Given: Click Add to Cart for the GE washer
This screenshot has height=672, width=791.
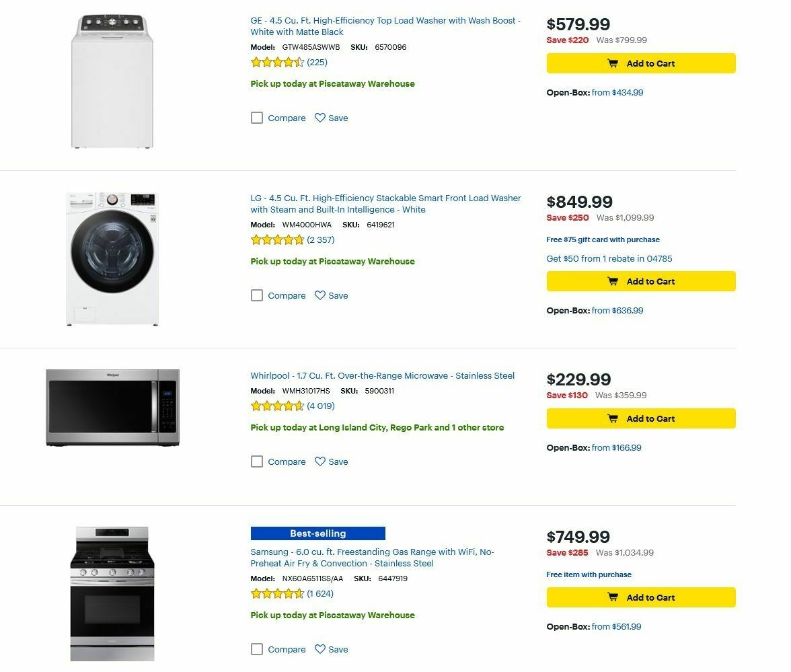Looking at the screenshot, I should [640, 63].
